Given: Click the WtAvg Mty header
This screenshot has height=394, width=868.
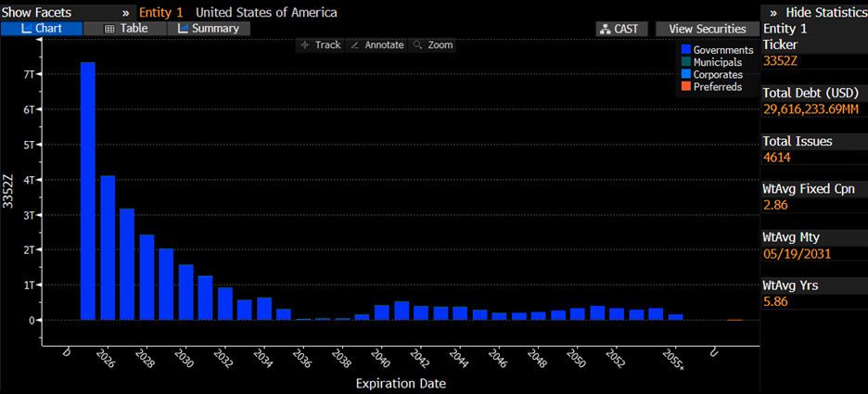Looking at the screenshot, I should pos(791,237).
